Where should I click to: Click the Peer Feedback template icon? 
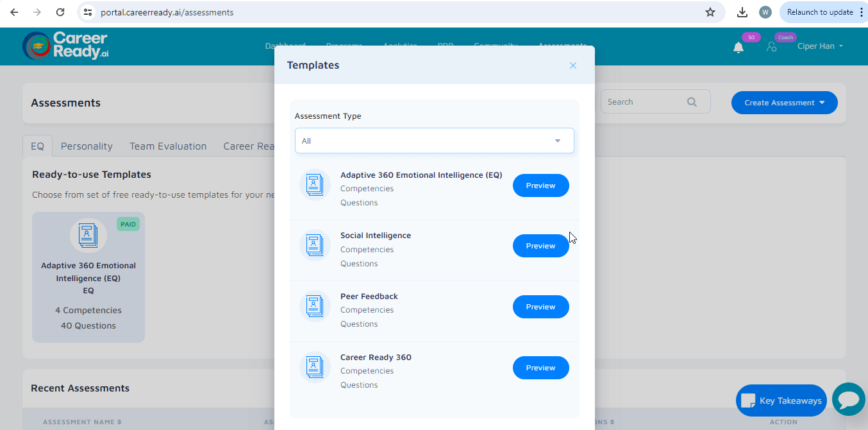click(315, 307)
